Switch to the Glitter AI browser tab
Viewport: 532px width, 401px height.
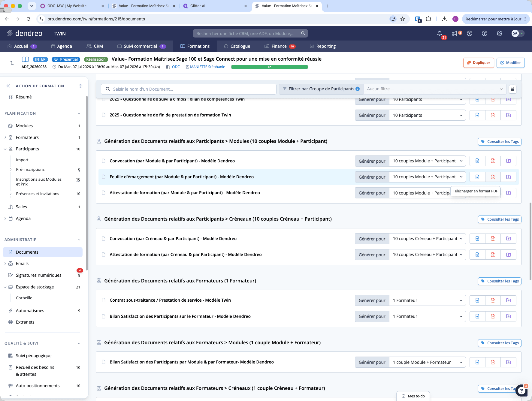pyautogui.click(x=215, y=6)
